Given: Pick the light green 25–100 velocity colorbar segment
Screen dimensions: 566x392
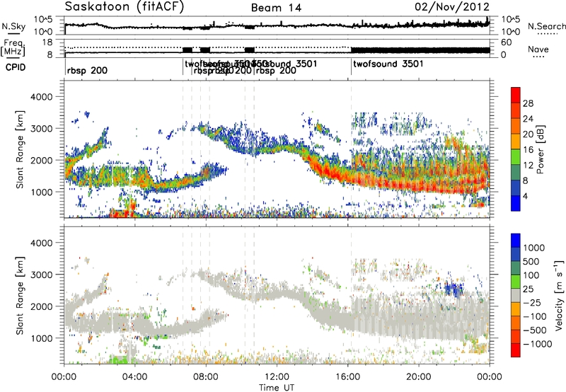Looking at the screenshot, I should [516, 282].
